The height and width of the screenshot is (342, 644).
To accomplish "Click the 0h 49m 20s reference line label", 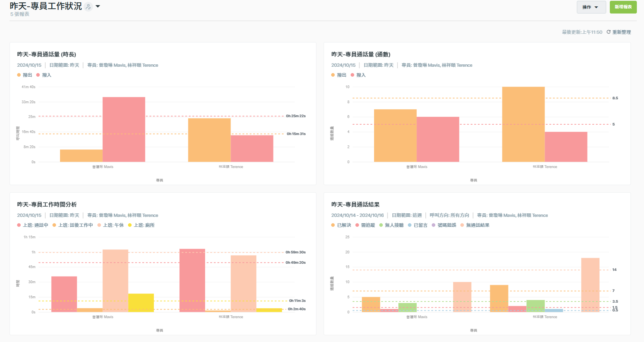I will click(x=296, y=263).
